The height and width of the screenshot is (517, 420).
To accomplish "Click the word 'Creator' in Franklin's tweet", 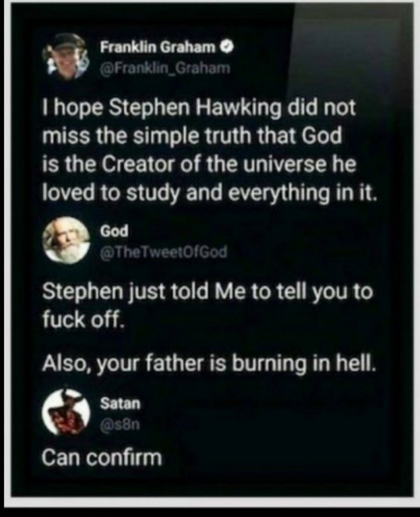I will [138, 164].
